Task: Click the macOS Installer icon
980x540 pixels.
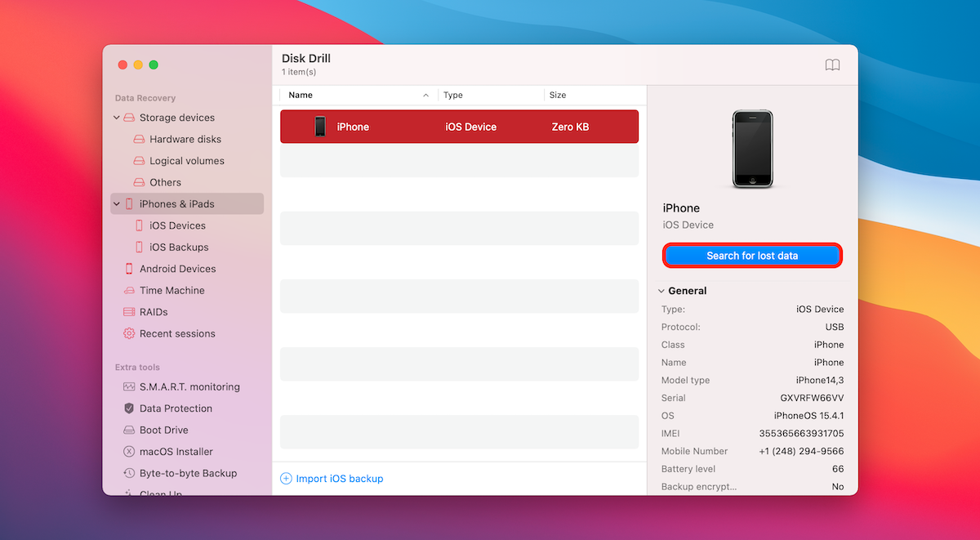Action: pos(129,452)
